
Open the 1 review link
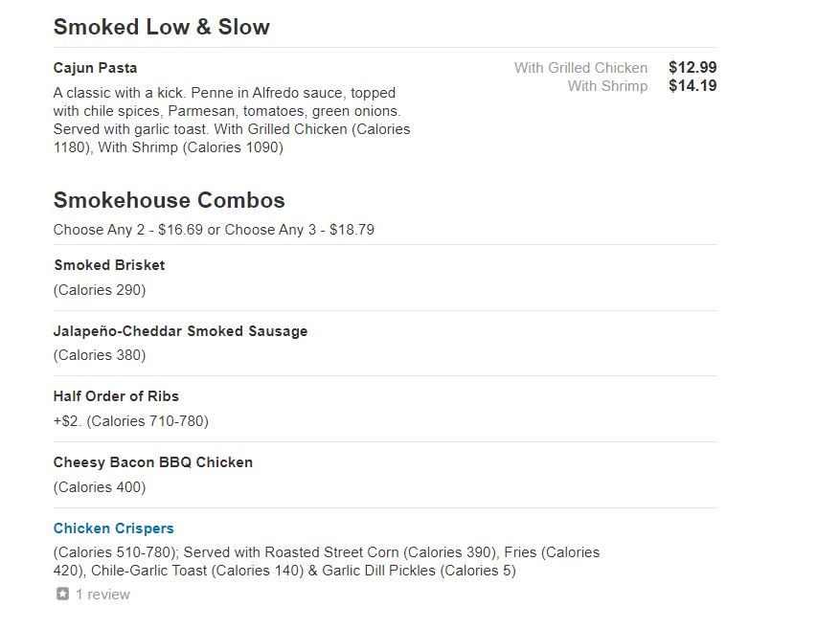pyautogui.click(x=102, y=595)
